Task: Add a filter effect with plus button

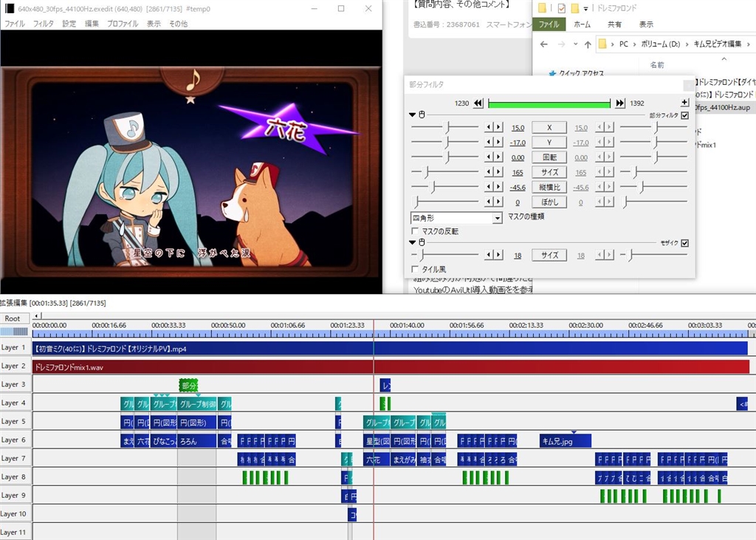Action: click(684, 102)
